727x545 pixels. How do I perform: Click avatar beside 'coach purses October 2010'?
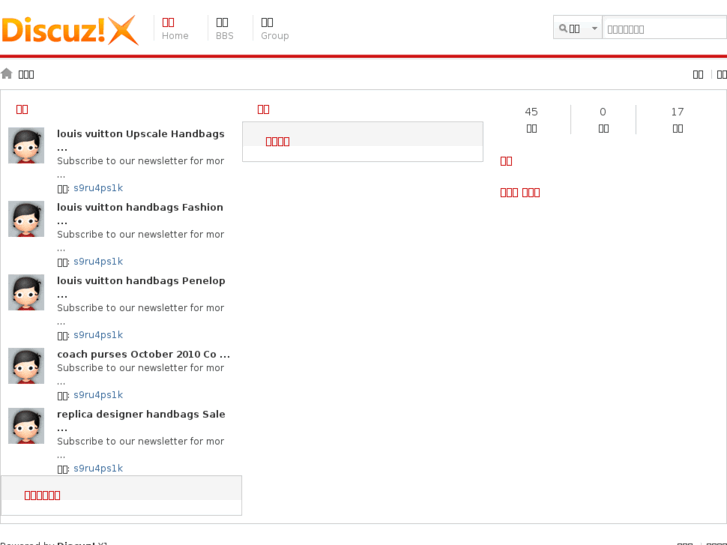tap(26, 366)
